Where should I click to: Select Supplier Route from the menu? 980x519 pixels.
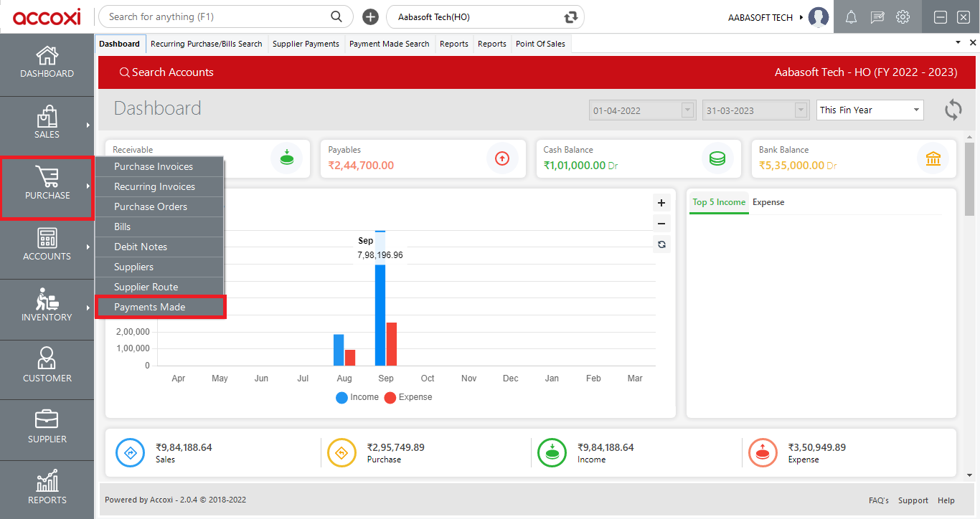click(159, 287)
